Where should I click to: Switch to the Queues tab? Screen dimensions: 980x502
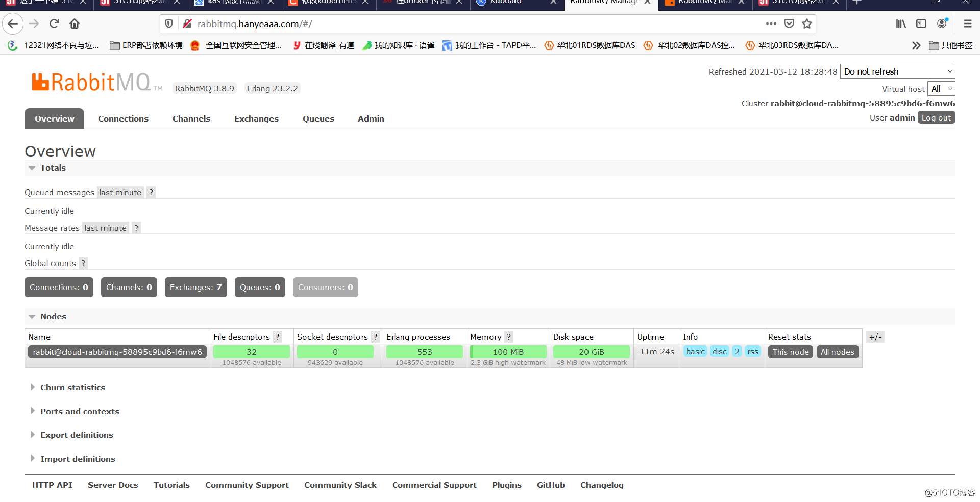(x=318, y=119)
